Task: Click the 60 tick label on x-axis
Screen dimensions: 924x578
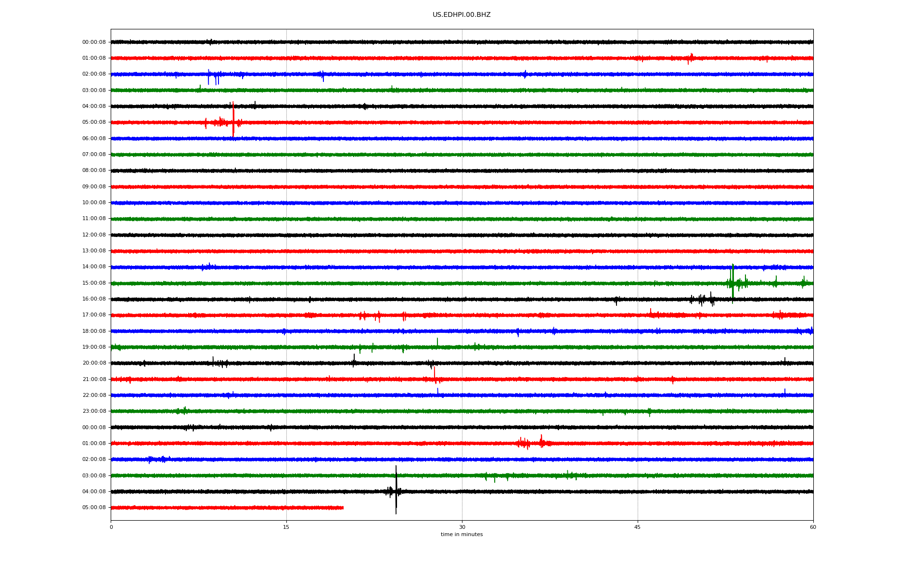Action: [813, 527]
